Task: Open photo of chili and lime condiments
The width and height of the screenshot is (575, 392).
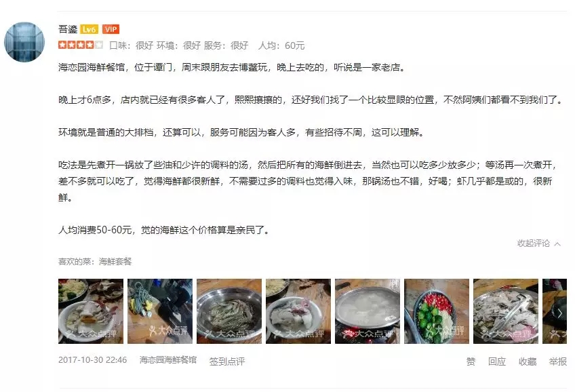Action: [437, 311]
